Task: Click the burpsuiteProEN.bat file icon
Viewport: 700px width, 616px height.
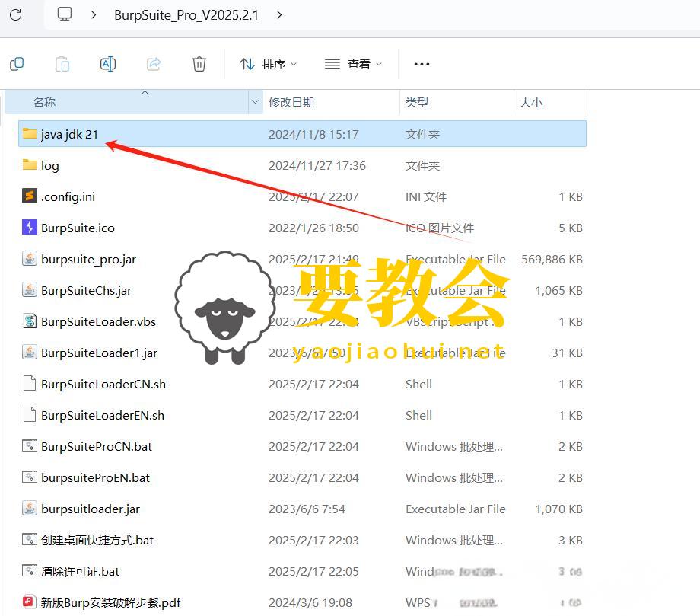Action: coord(30,477)
